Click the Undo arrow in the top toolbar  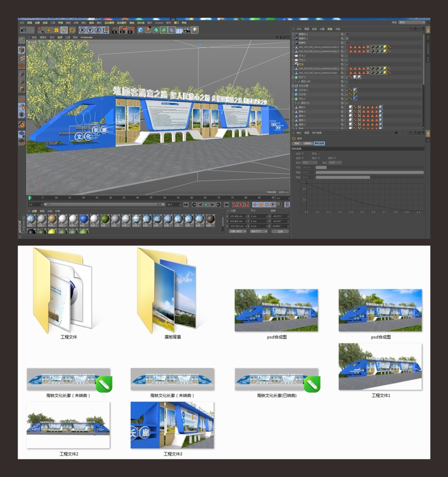click(24, 30)
